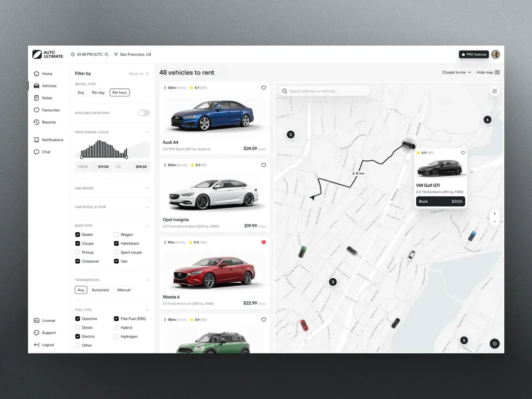Image resolution: width=532 pixels, height=399 pixels.
Task: Toggle Available now only switch
Action: pos(144,113)
